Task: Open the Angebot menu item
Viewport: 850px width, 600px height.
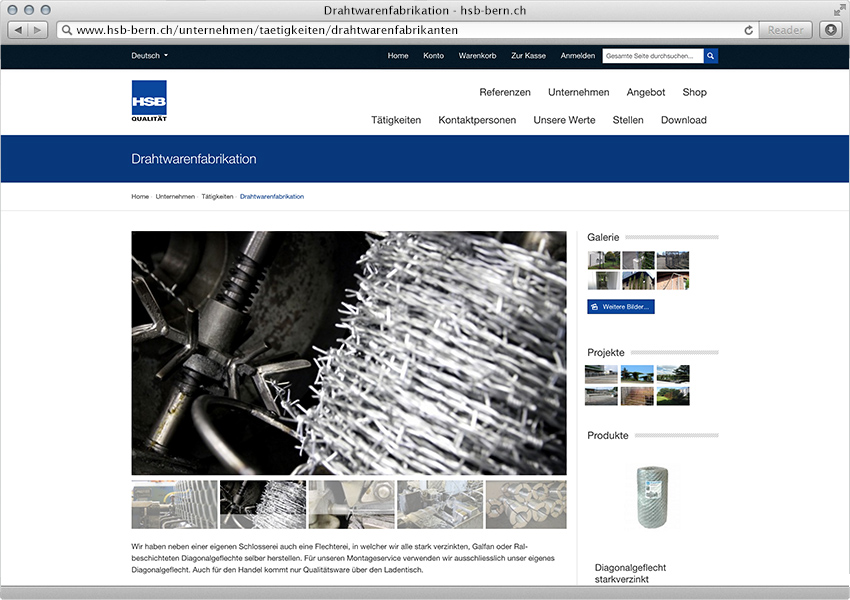Action: click(646, 92)
